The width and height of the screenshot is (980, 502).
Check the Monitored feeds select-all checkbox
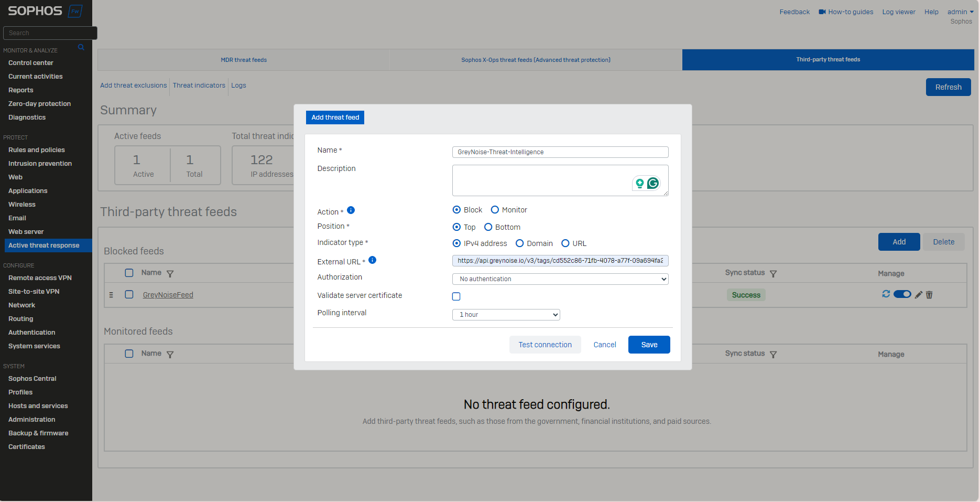click(129, 354)
